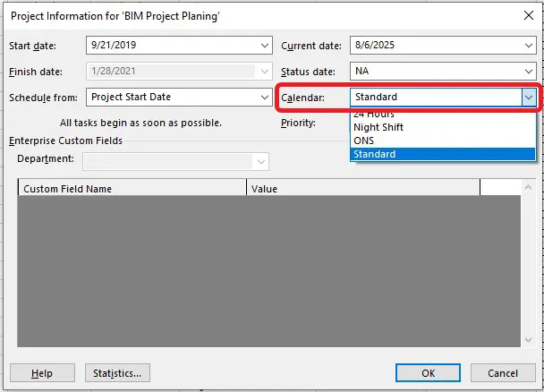Collapse the Calendar dropdown arrow
The height and width of the screenshot is (392, 544).
528,97
